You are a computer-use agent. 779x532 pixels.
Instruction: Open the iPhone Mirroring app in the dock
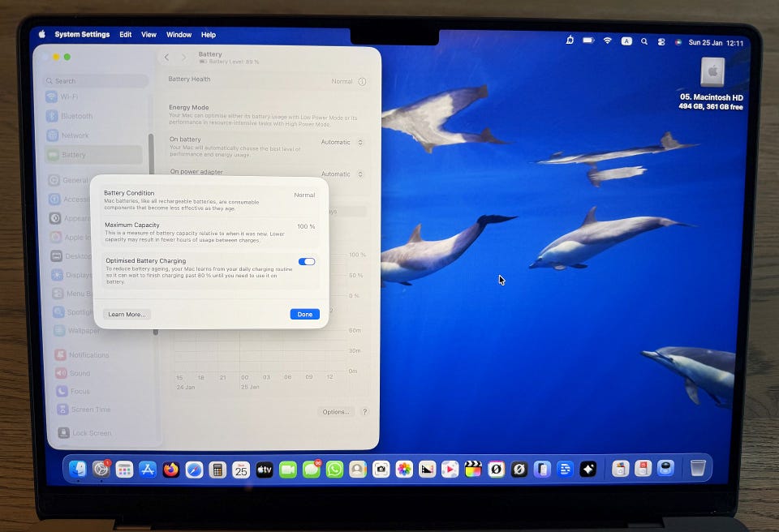tap(542, 470)
